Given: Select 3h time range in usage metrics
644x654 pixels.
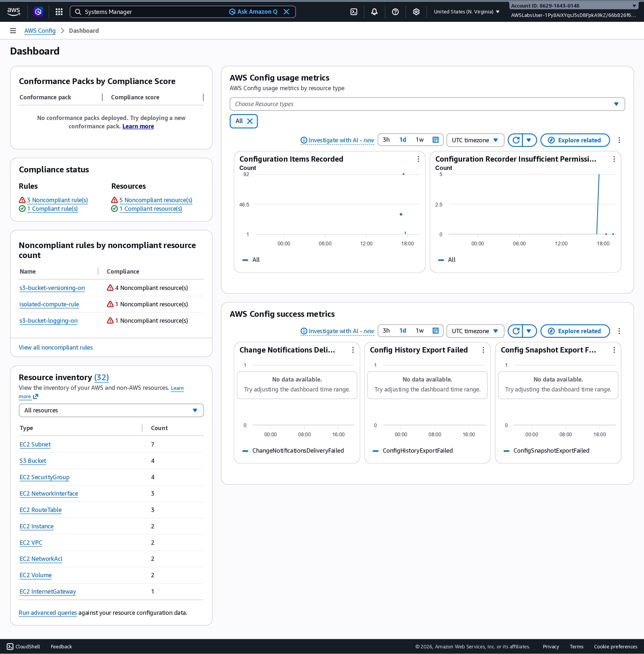Looking at the screenshot, I should coord(386,140).
